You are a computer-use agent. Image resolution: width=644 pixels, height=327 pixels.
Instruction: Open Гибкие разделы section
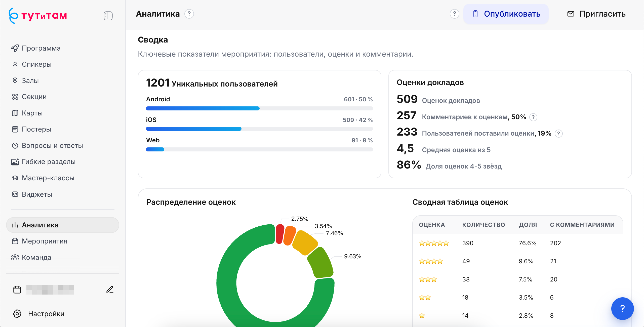[62, 162]
